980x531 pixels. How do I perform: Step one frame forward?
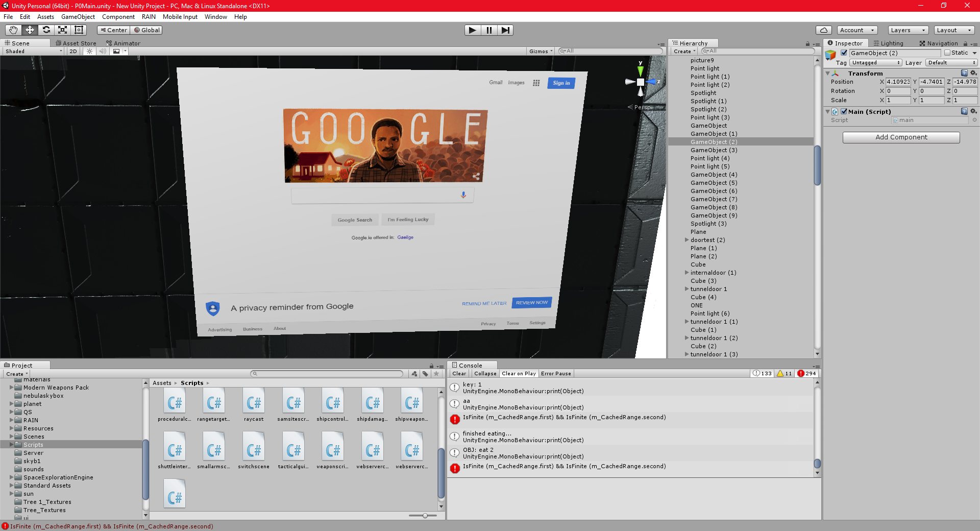click(x=505, y=30)
